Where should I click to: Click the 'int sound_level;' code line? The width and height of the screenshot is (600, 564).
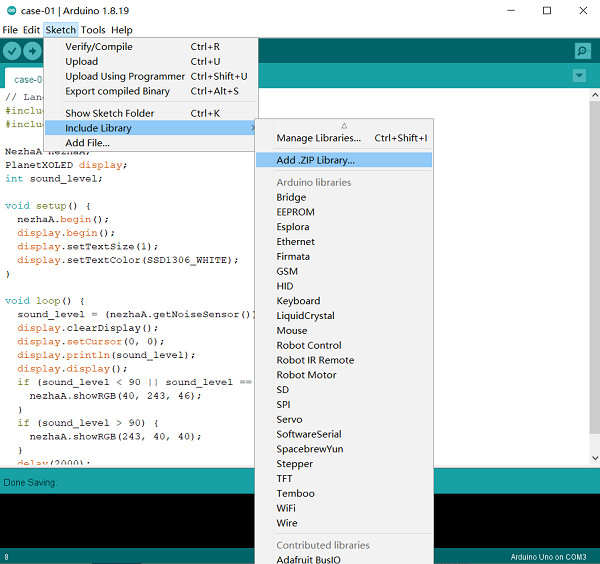pyautogui.click(x=54, y=179)
